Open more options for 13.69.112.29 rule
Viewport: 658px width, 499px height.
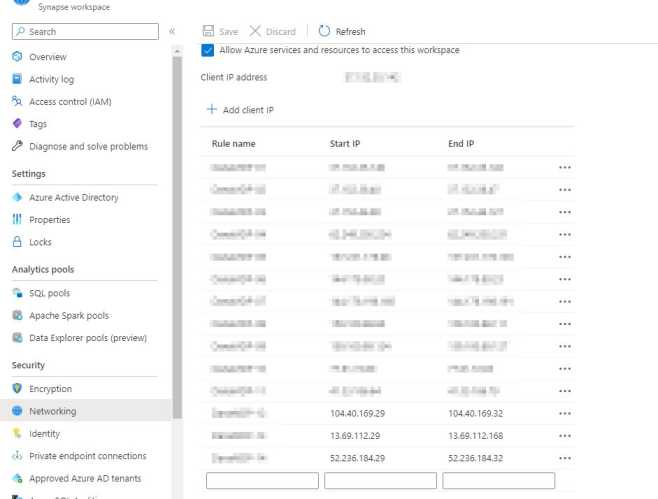tap(565, 436)
